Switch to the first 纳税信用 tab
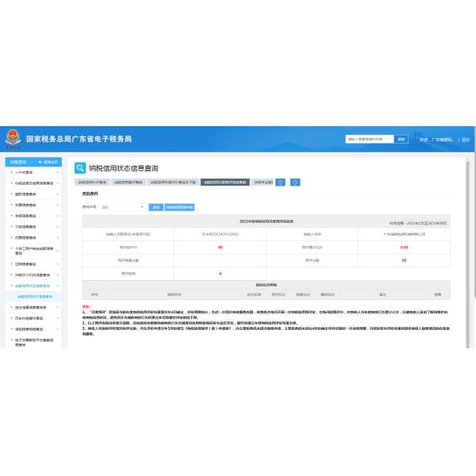Image resolution: width=476 pixels, height=476 pixels. coord(90,182)
